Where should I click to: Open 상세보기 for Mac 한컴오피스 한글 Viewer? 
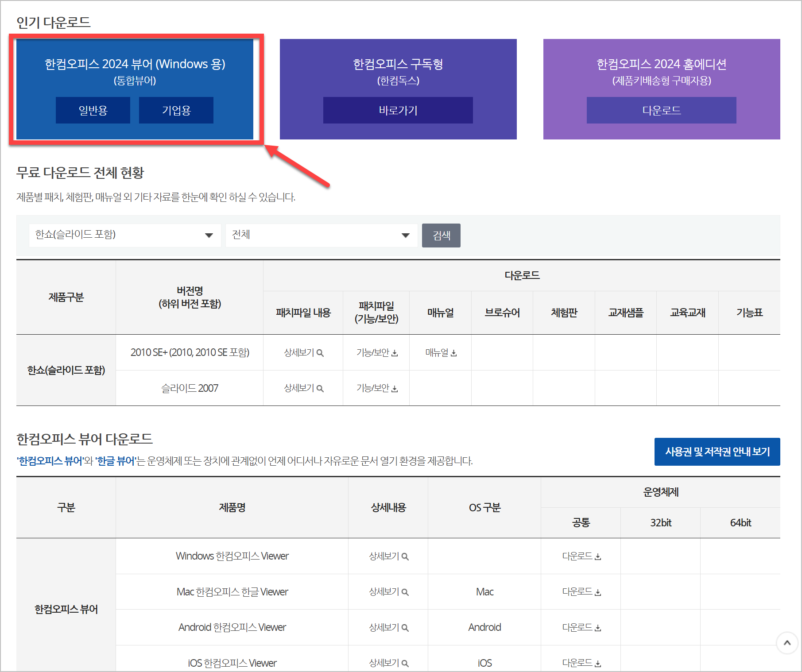(x=389, y=592)
